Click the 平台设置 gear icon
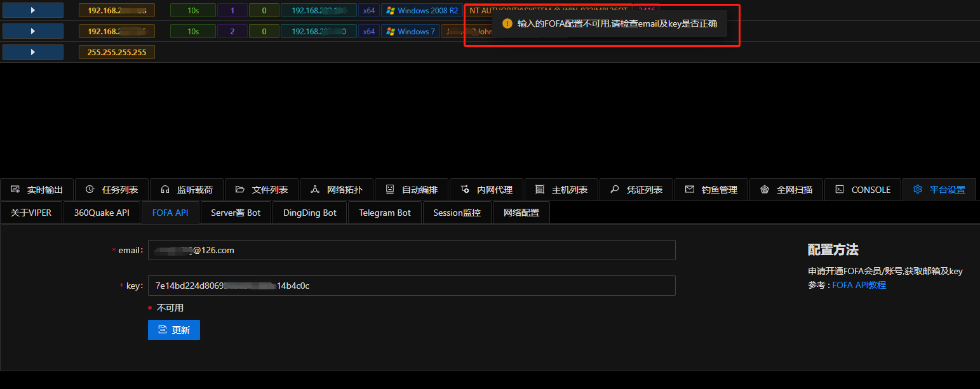The width and height of the screenshot is (980, 389). coord(918,189)
